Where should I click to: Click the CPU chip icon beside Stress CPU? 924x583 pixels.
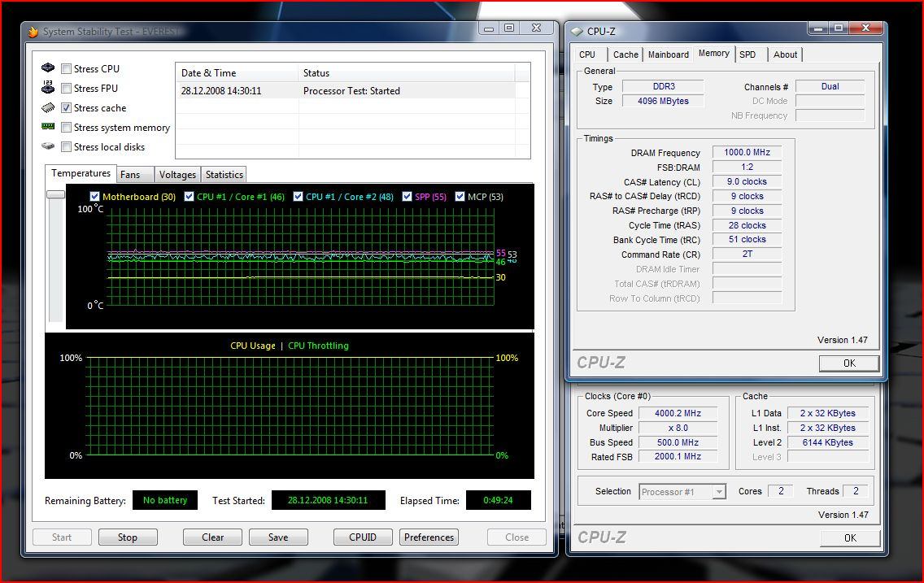[x=48, y=67]
